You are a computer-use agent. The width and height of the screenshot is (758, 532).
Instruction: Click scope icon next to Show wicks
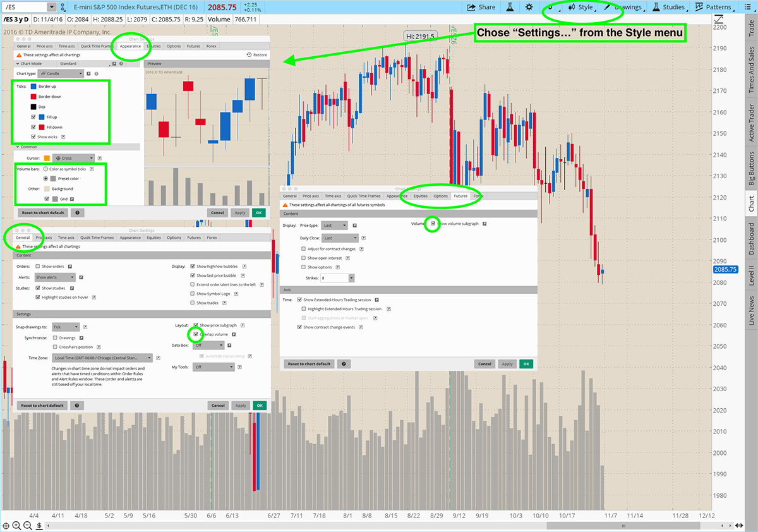point(63,136)
